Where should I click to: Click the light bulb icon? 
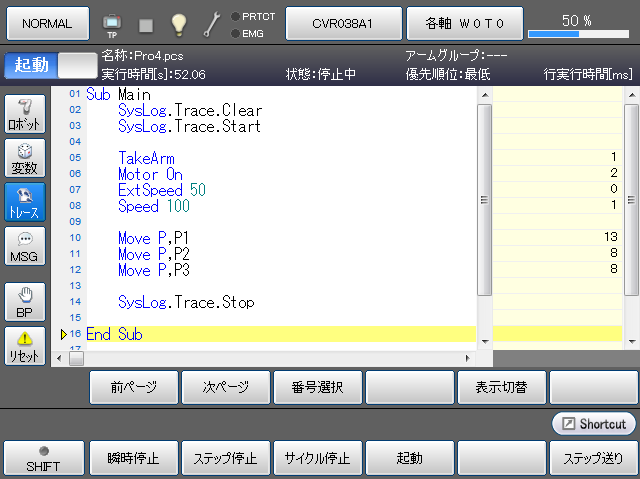pyautogui.click(x=178, y=22)
